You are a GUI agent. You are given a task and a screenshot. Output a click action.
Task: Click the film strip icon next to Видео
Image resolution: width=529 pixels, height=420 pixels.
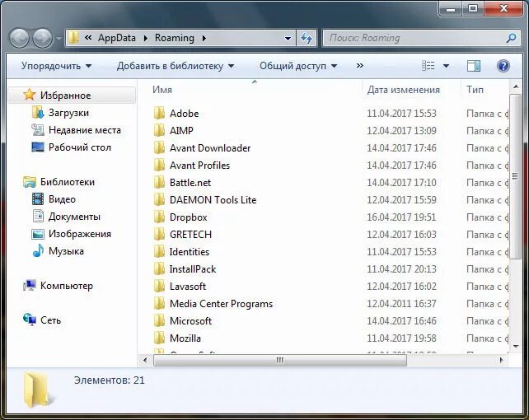(x=38, y=198)
